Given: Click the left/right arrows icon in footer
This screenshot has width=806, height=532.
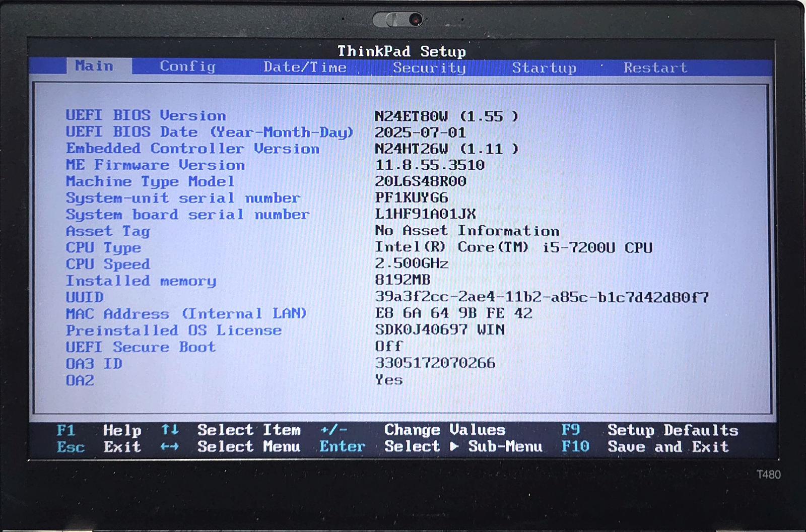Looking at the screenshot, I should pyautogui.click(x=170, y=446).
